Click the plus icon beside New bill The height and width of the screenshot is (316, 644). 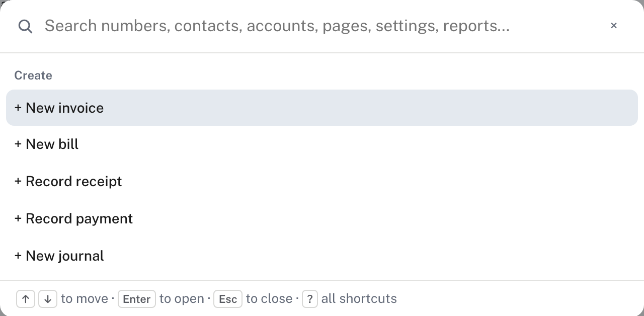tap(18, 144)
